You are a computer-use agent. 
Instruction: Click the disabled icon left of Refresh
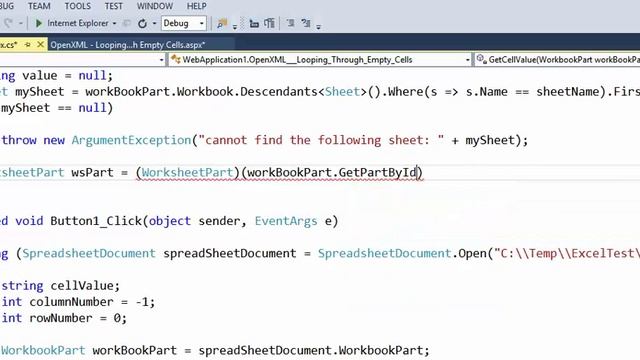click(127, 23)
